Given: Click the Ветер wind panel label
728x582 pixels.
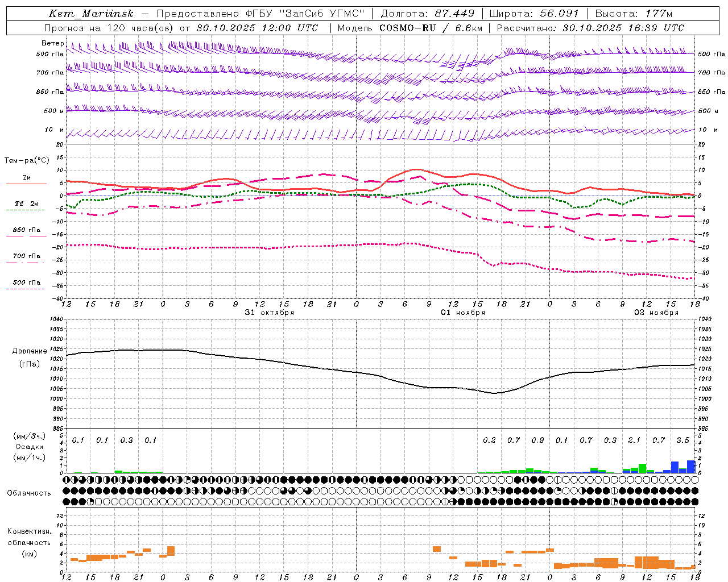Looking at the screenshot, I should (x=52, y=43).
